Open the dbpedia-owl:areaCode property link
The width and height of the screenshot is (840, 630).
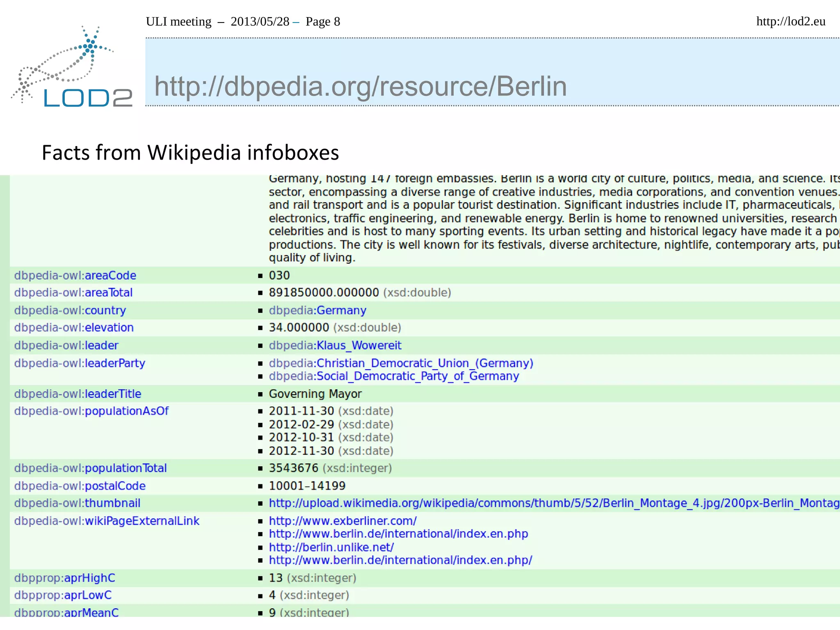(75, 275)
